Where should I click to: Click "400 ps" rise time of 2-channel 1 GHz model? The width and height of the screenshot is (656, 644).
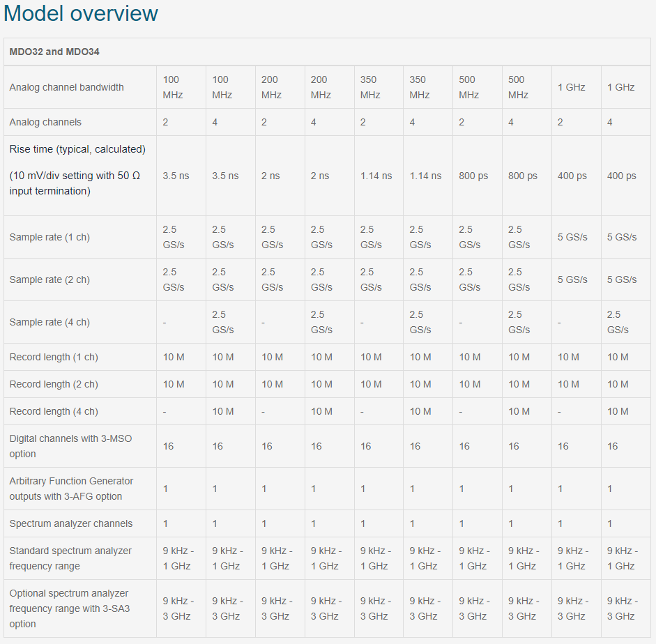[572, 176]
